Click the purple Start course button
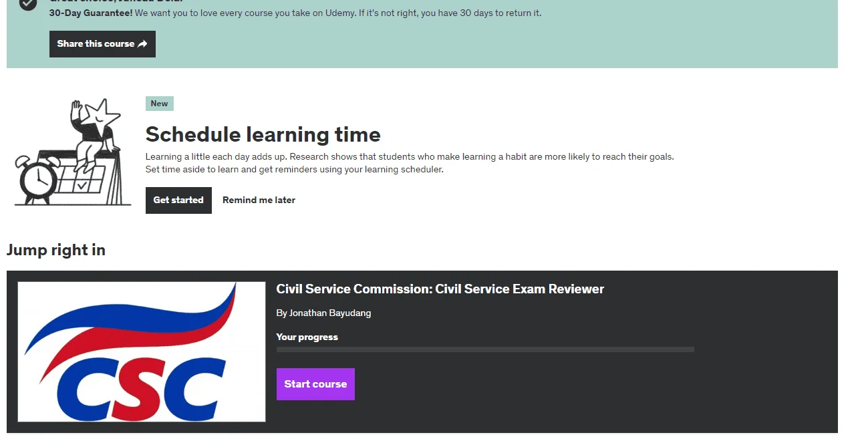Viewport: 868px width, 445px height. pos(315,384)
